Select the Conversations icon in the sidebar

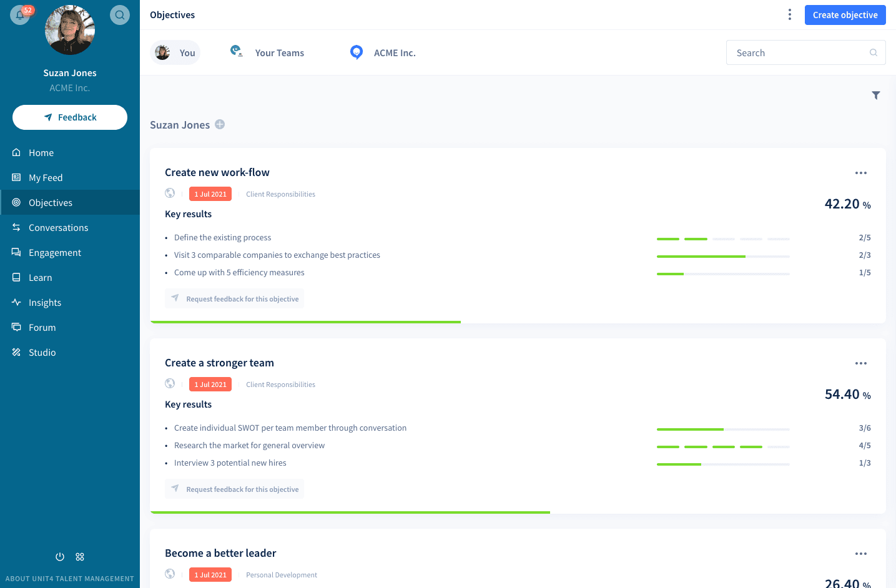[x=17, y=227]
